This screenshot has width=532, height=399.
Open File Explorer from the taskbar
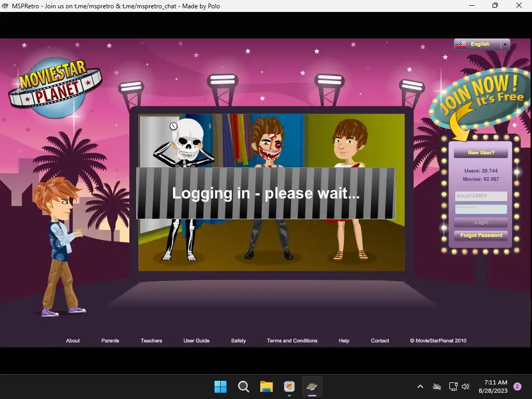click(x=267, y=387)
